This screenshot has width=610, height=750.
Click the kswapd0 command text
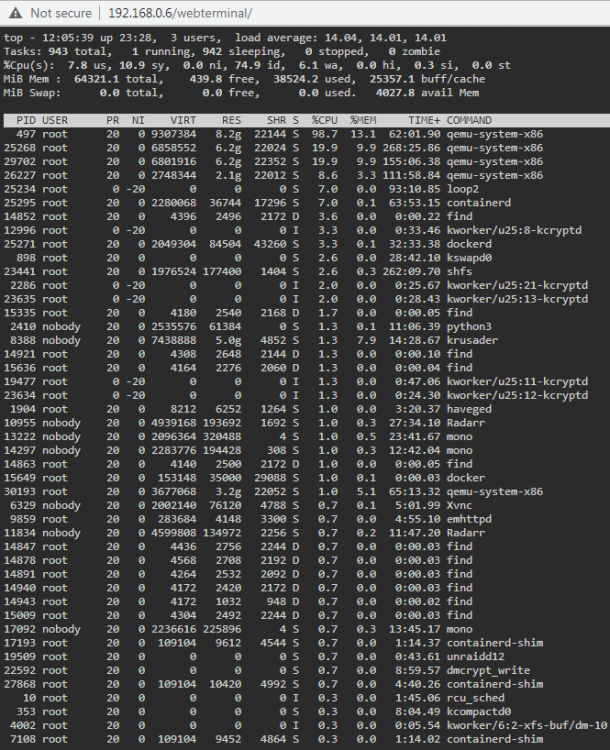click(469, 258)
